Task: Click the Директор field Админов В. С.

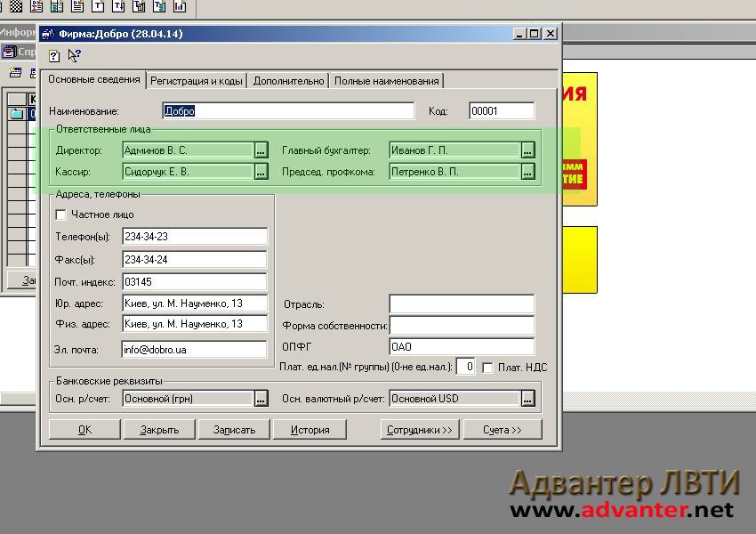Action: pyautogui.click(x=189, y=150)
